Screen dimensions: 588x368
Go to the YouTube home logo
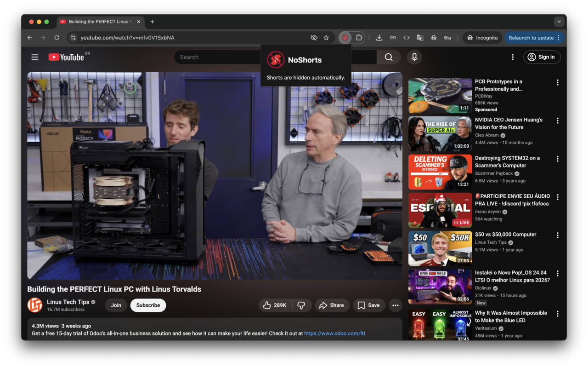pos(66,57)
